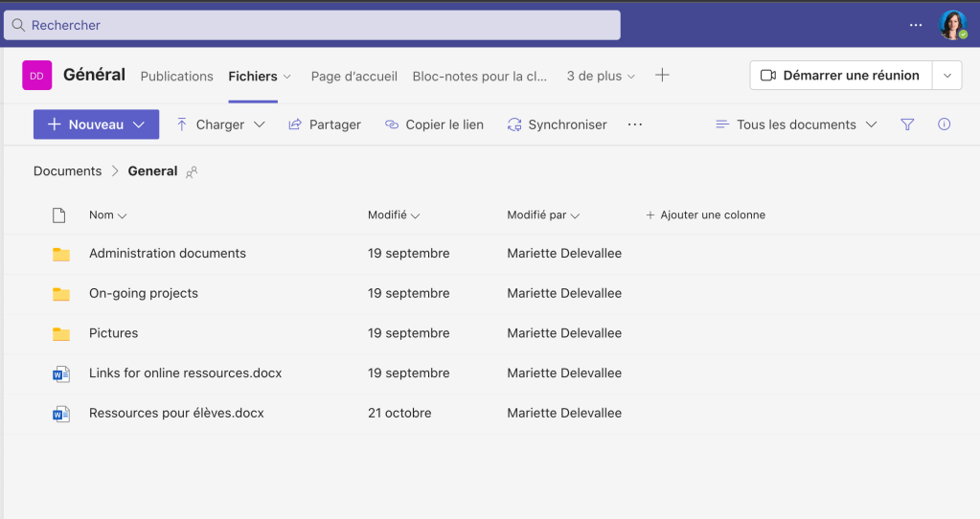Open the arrow next to Démarrer une réunion
The image size is (980, 519).
[x=947, y=76]
